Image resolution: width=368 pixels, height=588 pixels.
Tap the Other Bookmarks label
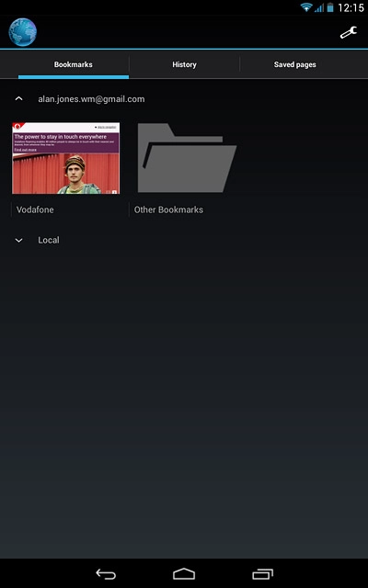point(168,209)
